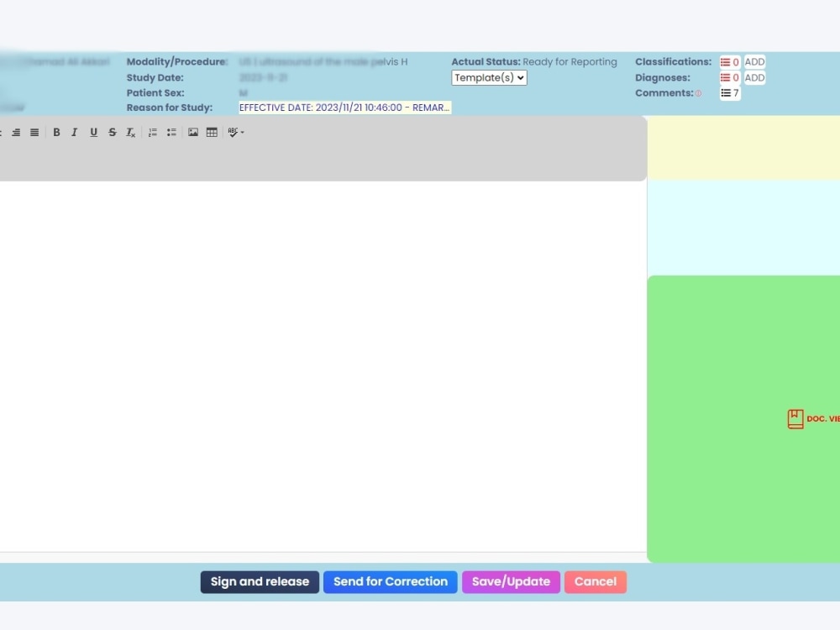Run the spell checker

[x=233, y=132]
